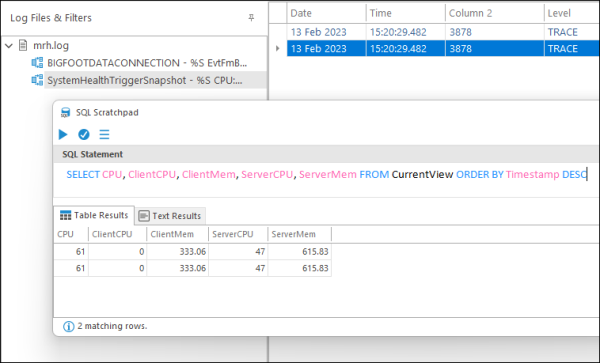Click the ClientMem column header in results
600x363 pixels.
(x=178, y=234)
